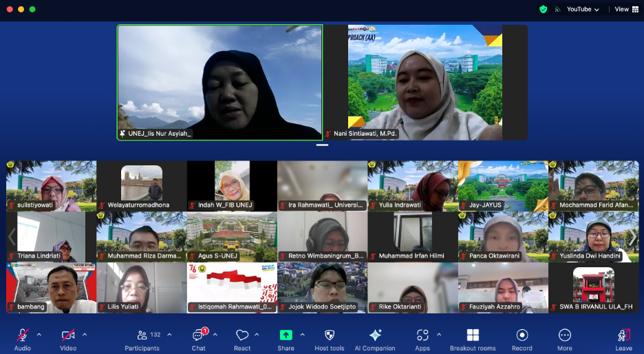Start recording with Record button

(x=522, y=335)
